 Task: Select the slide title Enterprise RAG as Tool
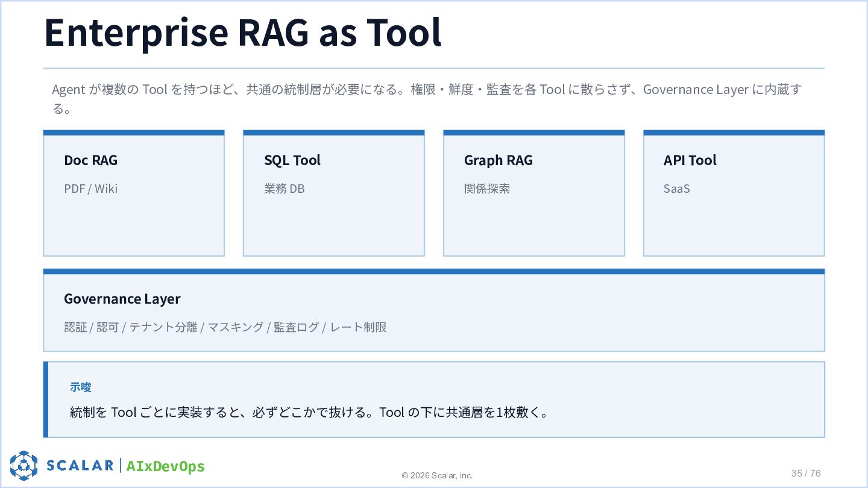(243, 33)
